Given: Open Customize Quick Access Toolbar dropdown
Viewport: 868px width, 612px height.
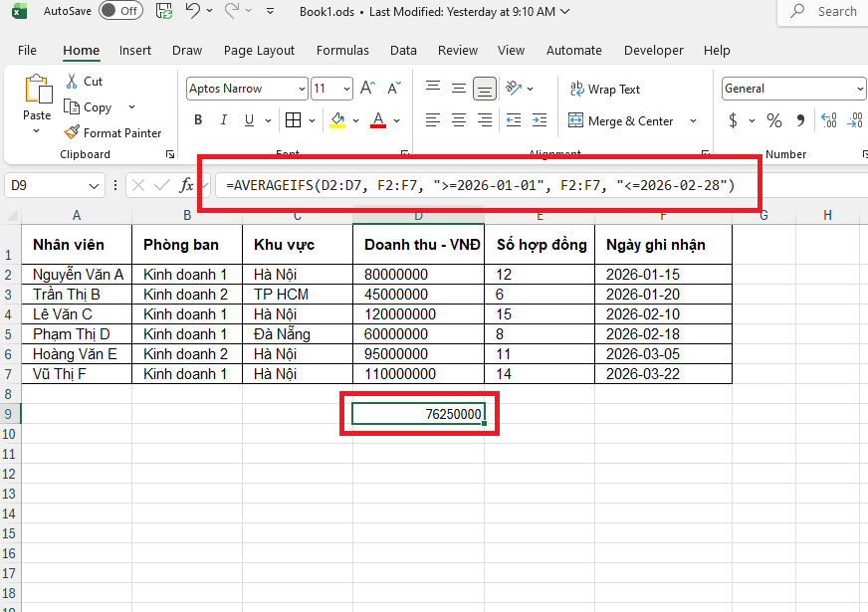Looking at the screenshot, I should coord(270,11).
